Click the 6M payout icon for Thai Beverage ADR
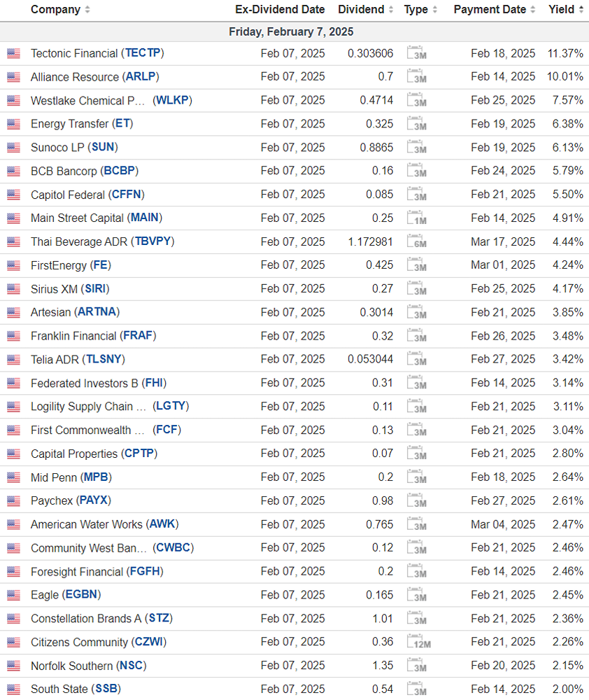This screenshot has width=589, height=700. click(416, 242)
